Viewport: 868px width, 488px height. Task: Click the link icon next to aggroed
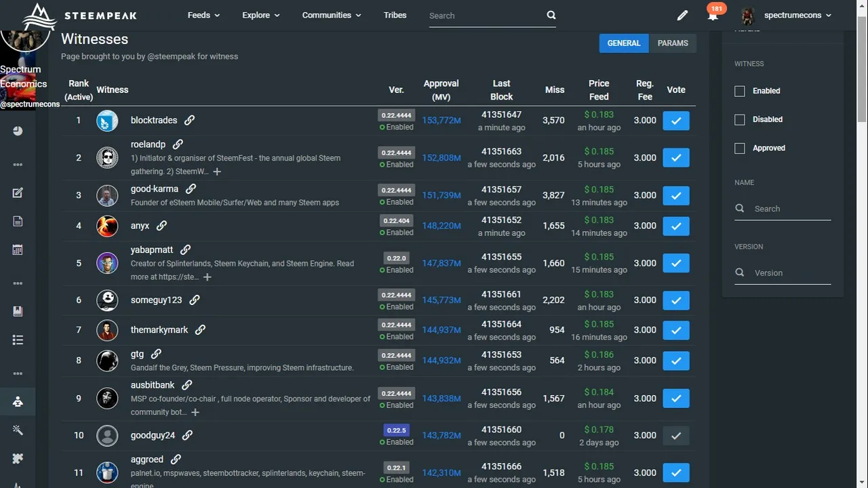click(176, 460)
